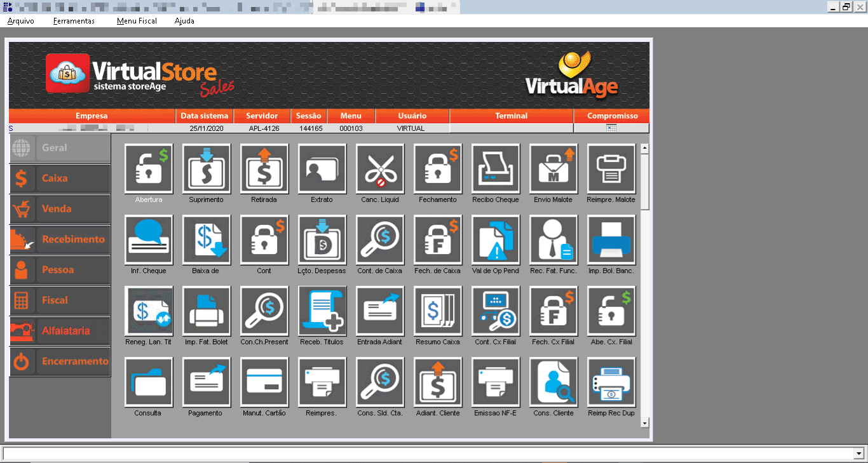Launch Receb. Títulos
Viewport: 868px width, 463px height.
(322, 311)
